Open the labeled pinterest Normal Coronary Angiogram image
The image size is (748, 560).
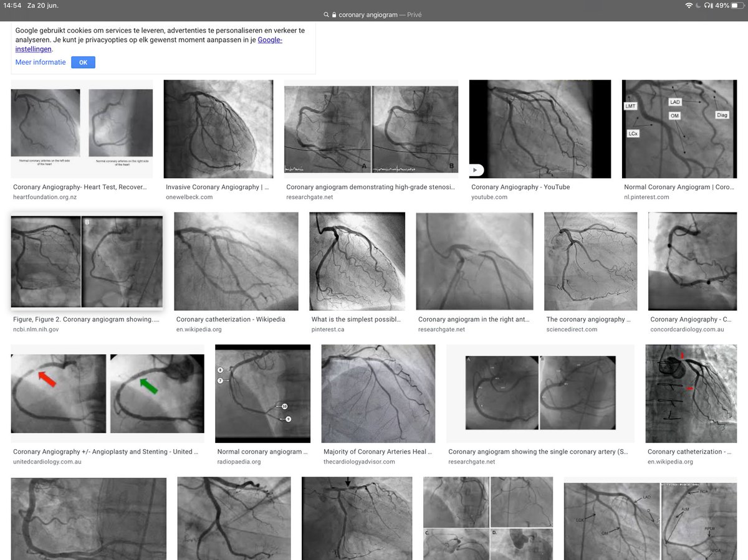679,129
